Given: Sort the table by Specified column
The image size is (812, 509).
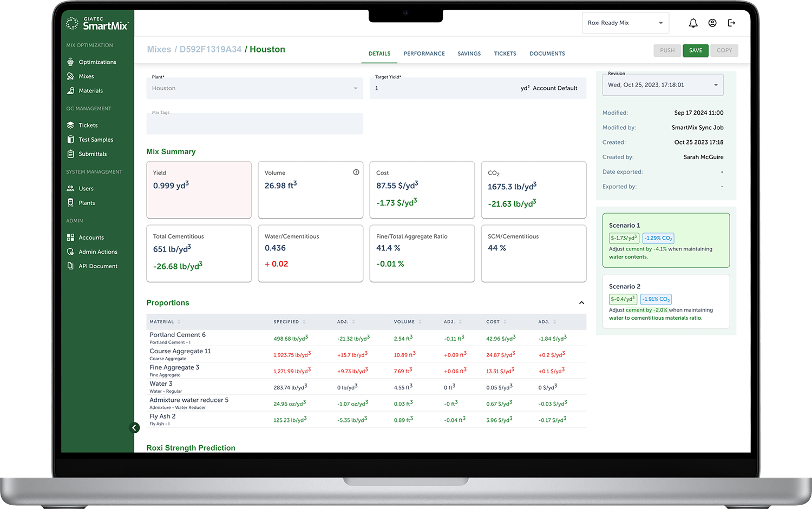Looking at the screenshot, I should (x=290, y=322).
